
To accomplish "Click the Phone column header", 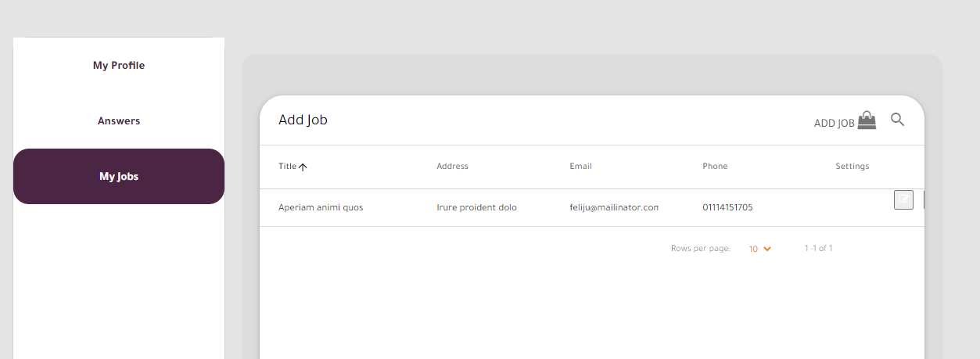I will click(715, 167).
